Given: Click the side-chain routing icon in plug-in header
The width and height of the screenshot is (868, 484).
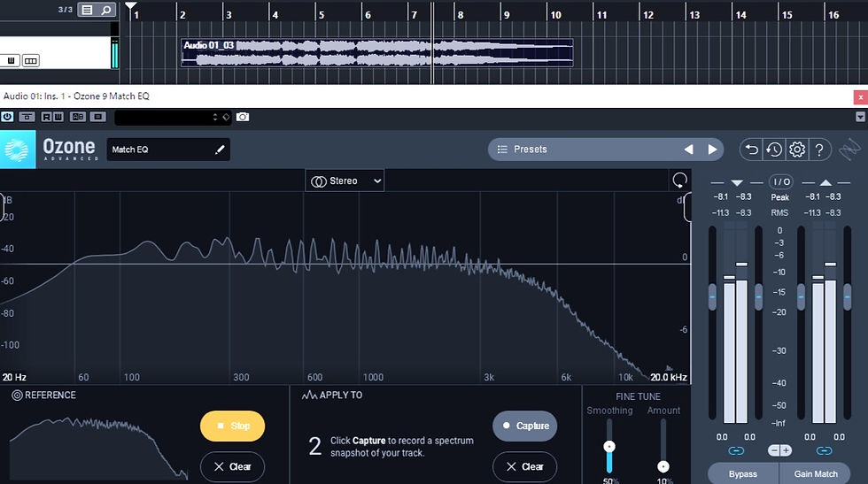Looking at the screenshot, I should 27,117.
